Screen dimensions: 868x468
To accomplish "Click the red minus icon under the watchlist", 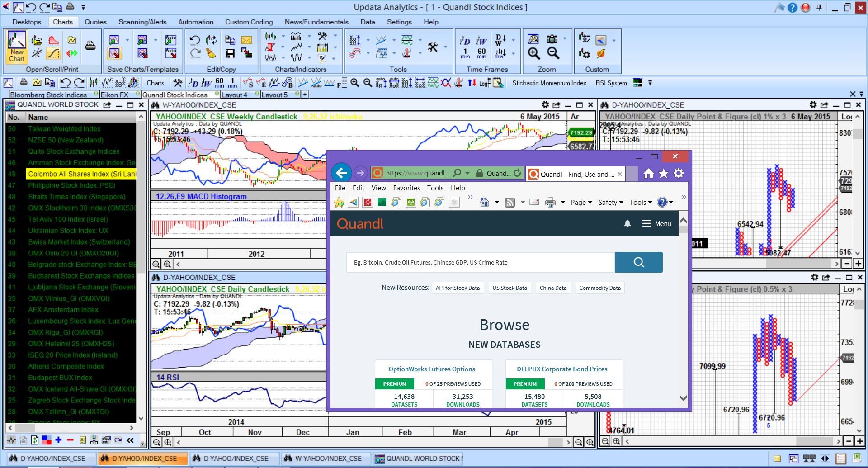I will pyautogui.click(x=70, y=440).
